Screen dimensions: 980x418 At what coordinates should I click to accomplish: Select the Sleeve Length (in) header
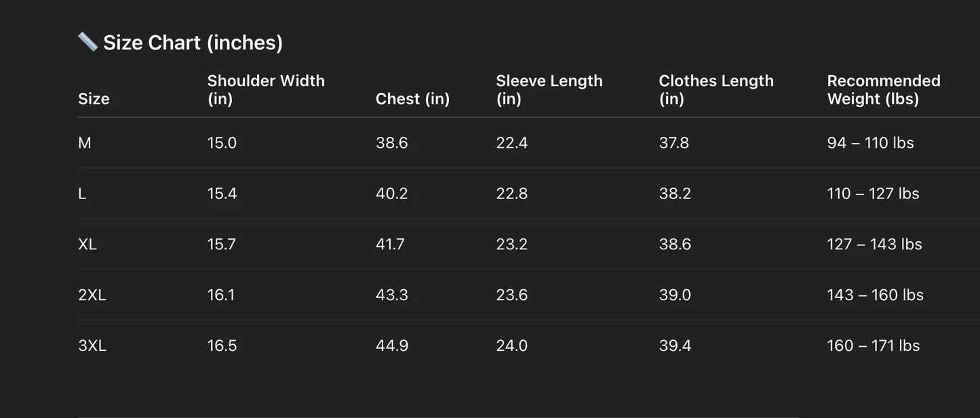(549, 89)
